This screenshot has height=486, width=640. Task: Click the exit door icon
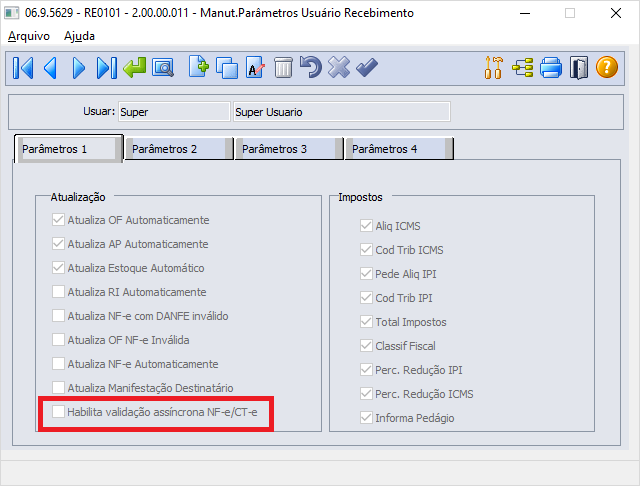click(579, 68)
